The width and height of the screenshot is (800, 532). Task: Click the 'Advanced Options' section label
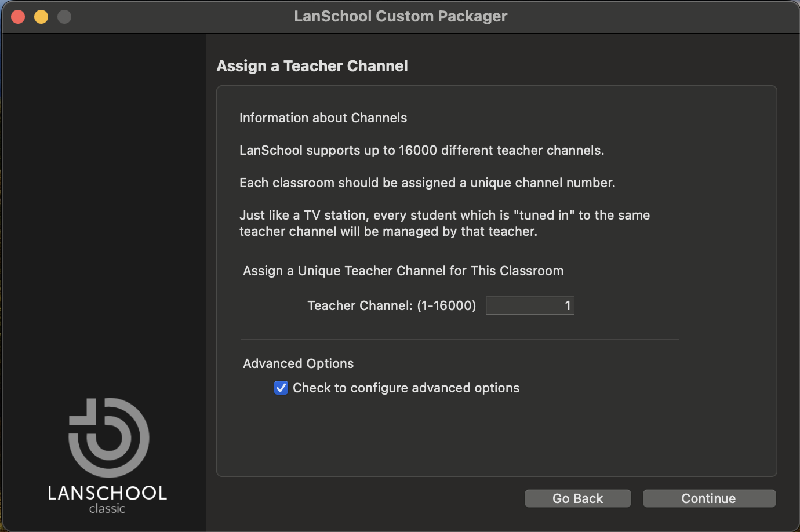click(x=298, y=363)
